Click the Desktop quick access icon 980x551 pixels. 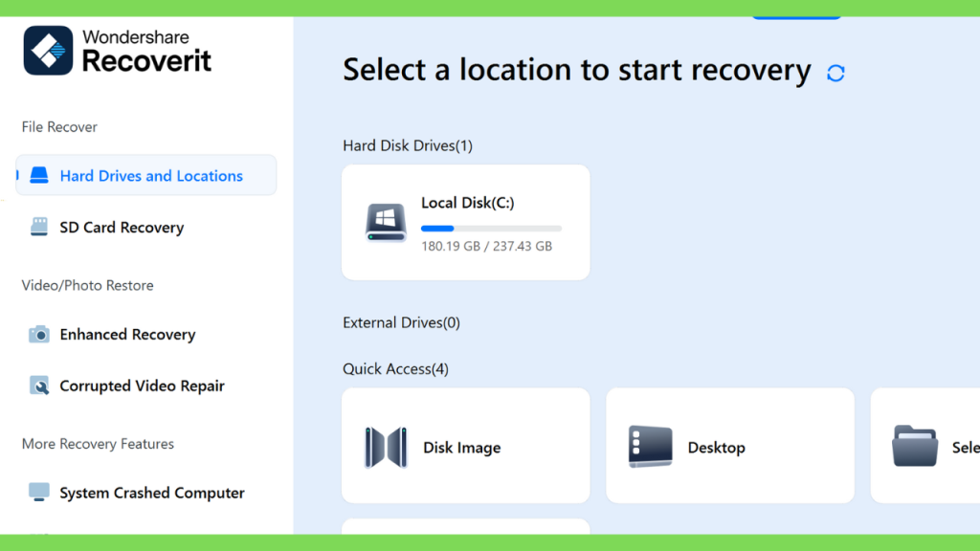(x=650, y=447)
